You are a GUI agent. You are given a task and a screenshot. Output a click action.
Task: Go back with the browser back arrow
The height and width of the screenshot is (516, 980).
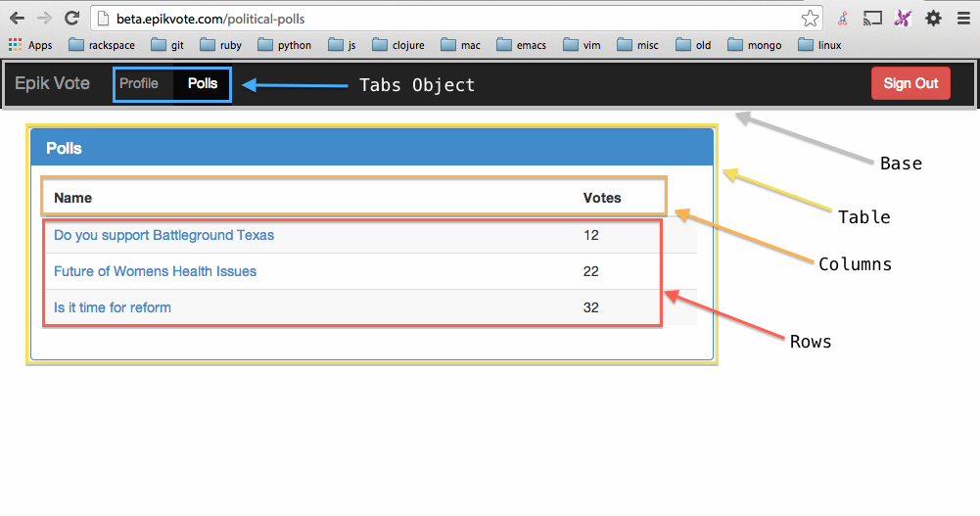pyautogui.click(x=17, y=19)
